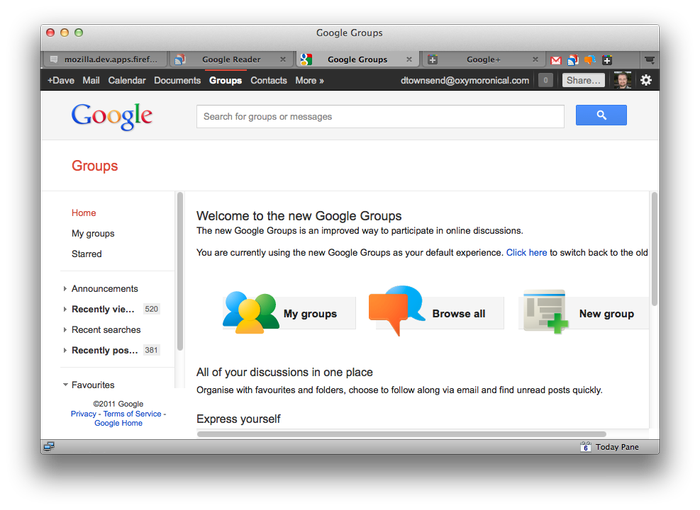
Task: Open the tab list dropdown icon
Action: pyautogui.click(x=650, y=60)
